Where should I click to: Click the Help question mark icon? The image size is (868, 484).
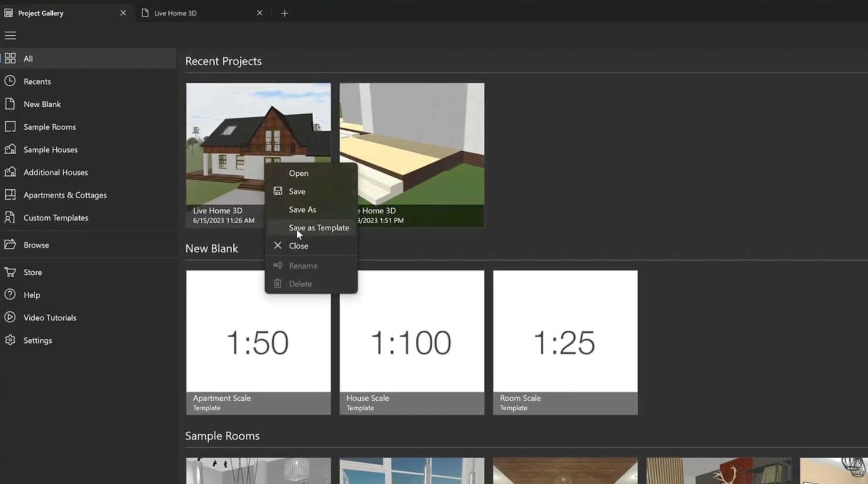click(10, 295)
